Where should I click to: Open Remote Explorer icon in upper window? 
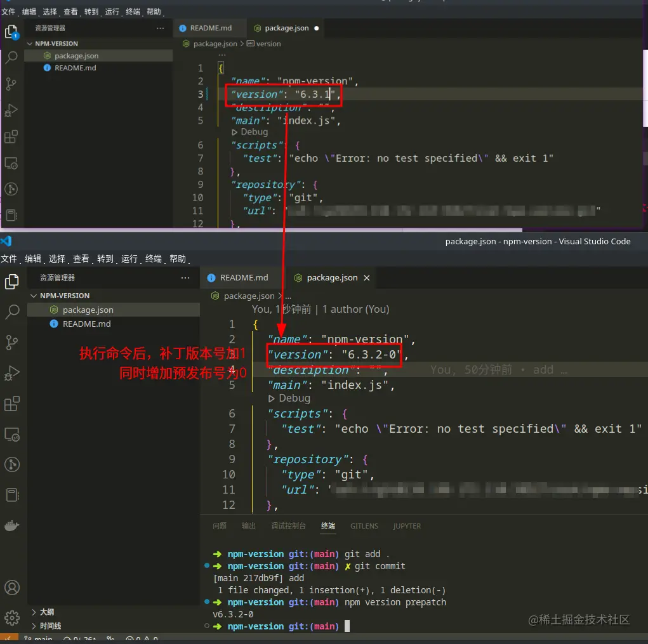pos(11,163)
